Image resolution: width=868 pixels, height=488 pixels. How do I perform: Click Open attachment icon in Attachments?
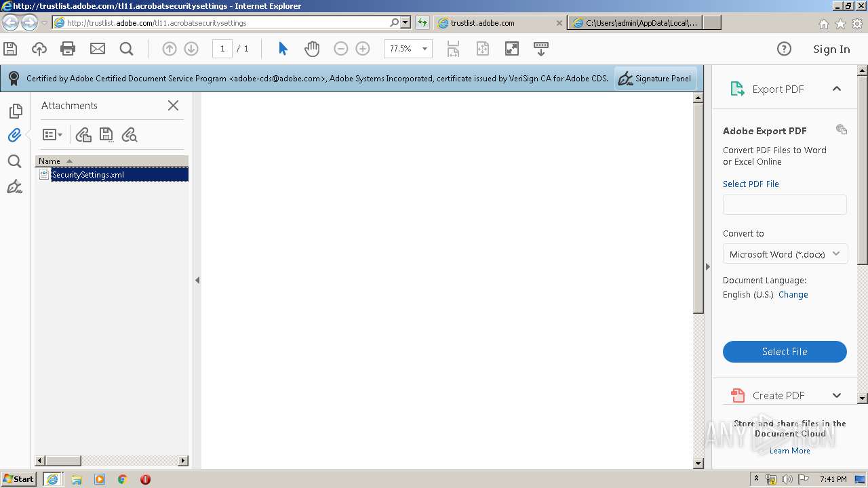(x=83, y=135)
